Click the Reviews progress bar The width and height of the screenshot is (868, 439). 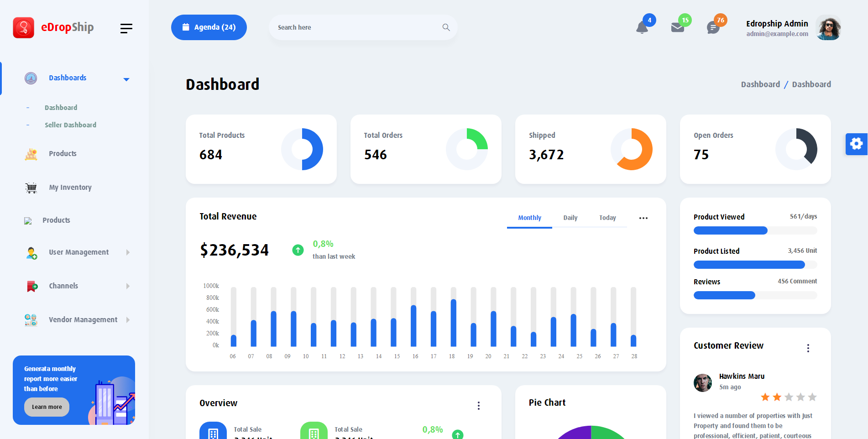tap(755, 295)
